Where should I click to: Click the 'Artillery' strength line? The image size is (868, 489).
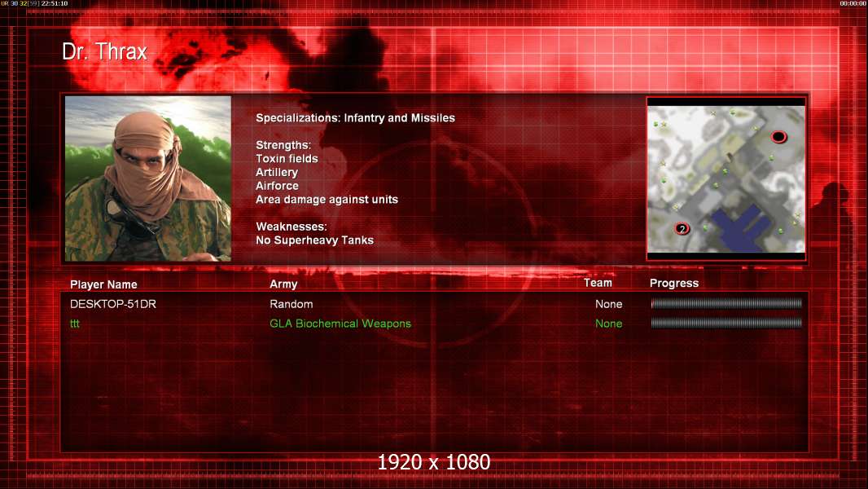click(277, 172)
